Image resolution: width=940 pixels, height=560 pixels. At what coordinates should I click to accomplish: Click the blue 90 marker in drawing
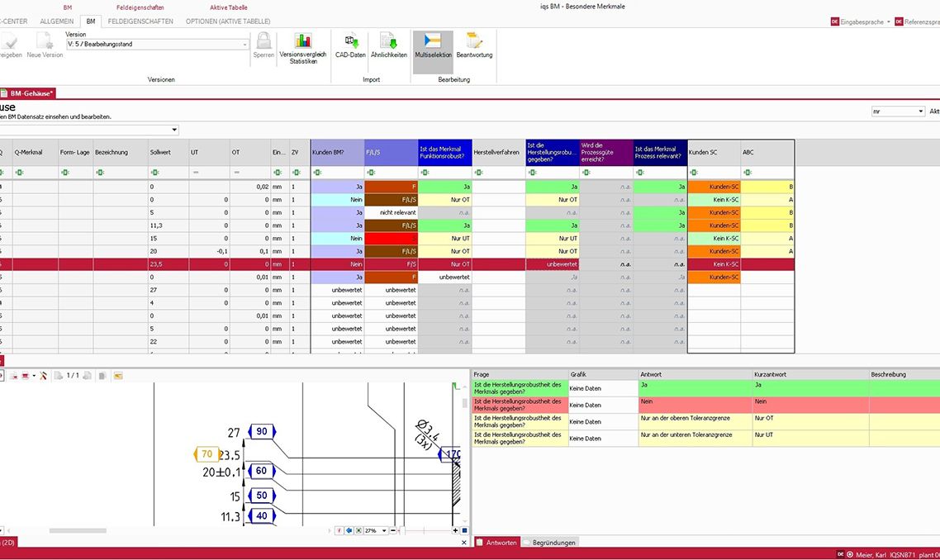[262, 431]
